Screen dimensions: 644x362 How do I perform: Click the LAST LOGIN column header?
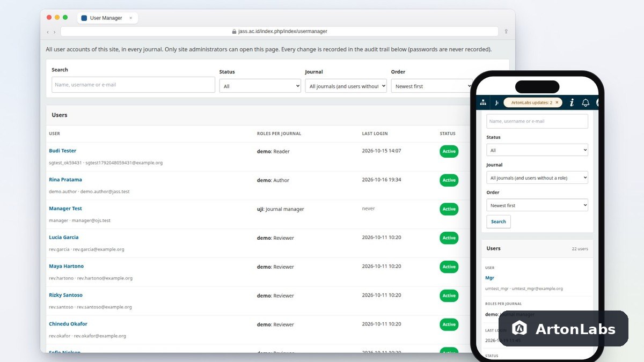[x=375, y=134]
